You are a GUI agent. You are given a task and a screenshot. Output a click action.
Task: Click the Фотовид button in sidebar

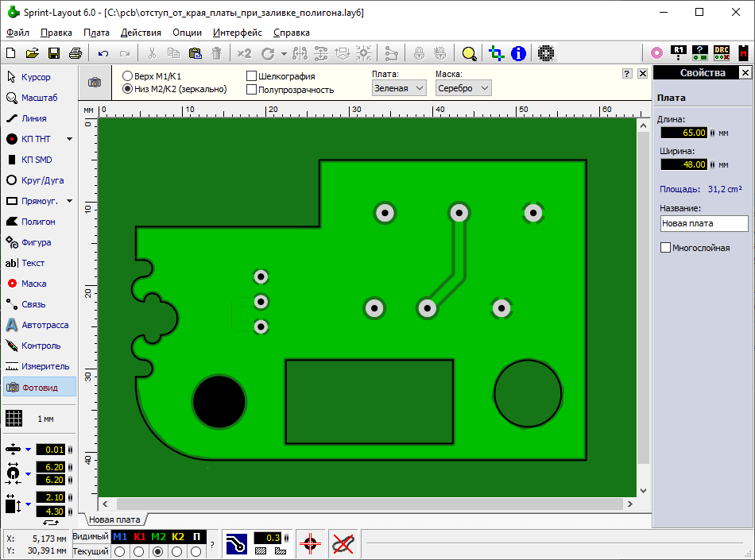coord(38,387)
